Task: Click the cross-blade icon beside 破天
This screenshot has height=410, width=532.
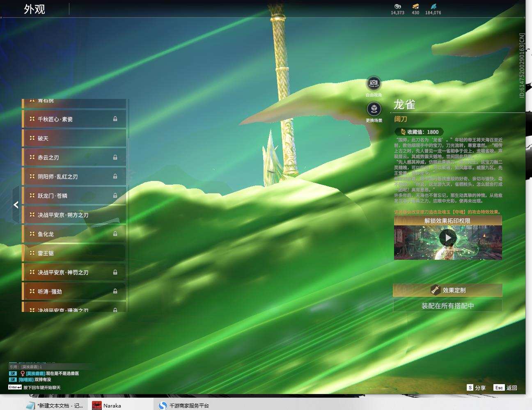Action: 32,138
